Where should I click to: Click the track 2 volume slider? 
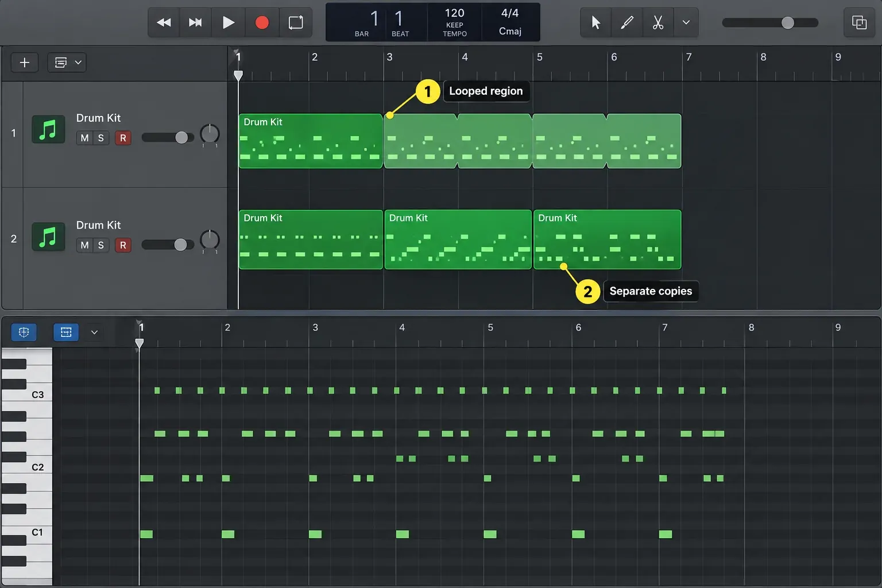coord(167,245)
